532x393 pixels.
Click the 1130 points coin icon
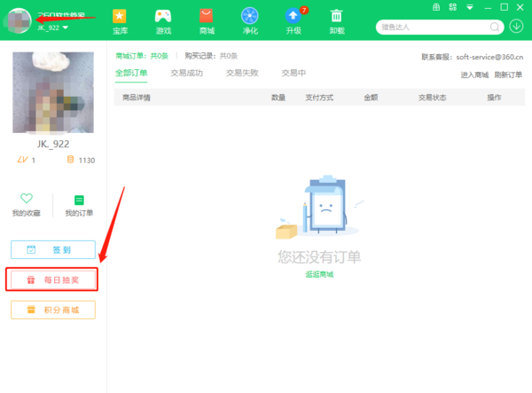pos(70,160)
